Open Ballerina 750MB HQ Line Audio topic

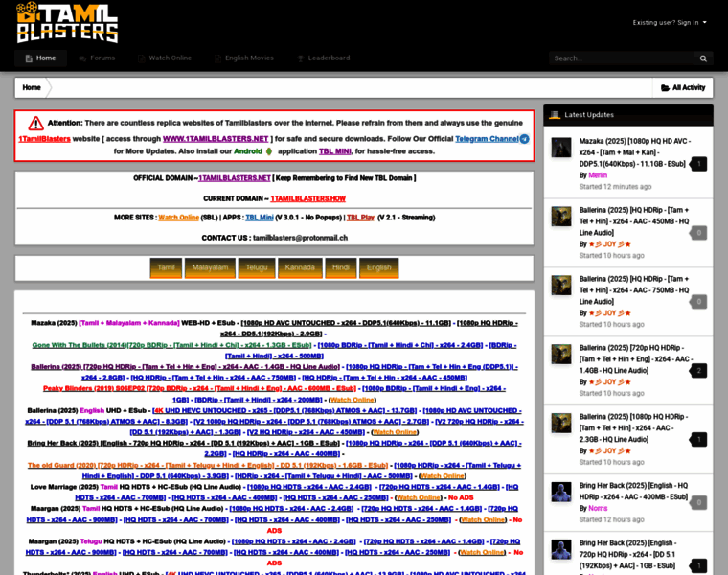click(634, 290)
